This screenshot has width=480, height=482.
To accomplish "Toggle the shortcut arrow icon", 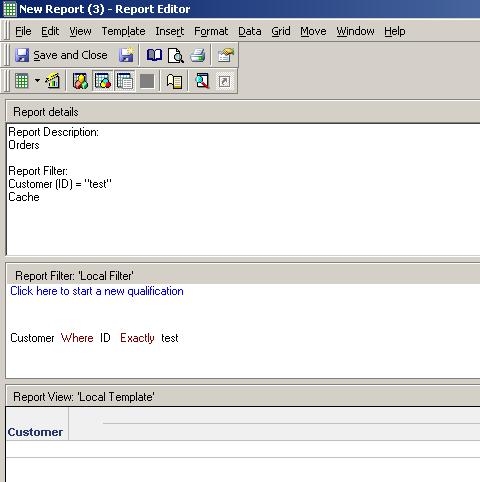I will pyautogui.click(x=224, y=81).
